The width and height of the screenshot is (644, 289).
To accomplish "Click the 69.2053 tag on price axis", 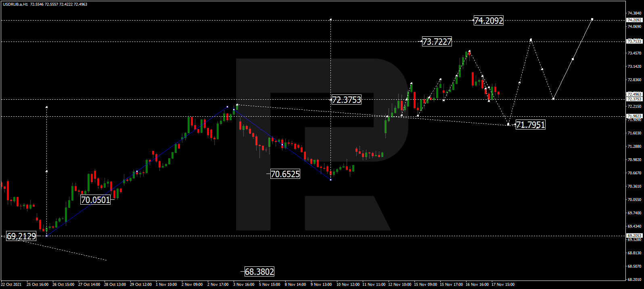I will pyautogui.click(x=634, y=235).
